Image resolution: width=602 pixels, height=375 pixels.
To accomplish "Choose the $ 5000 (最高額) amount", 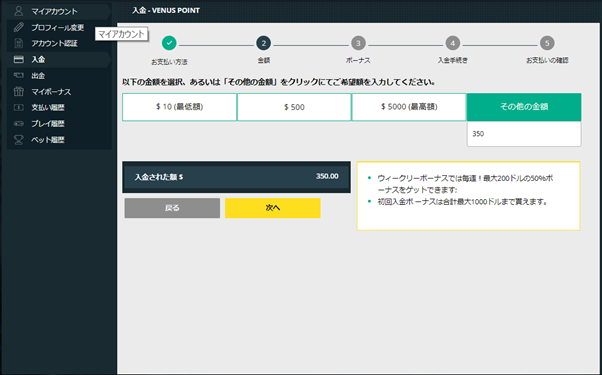I will pos(409,107).
